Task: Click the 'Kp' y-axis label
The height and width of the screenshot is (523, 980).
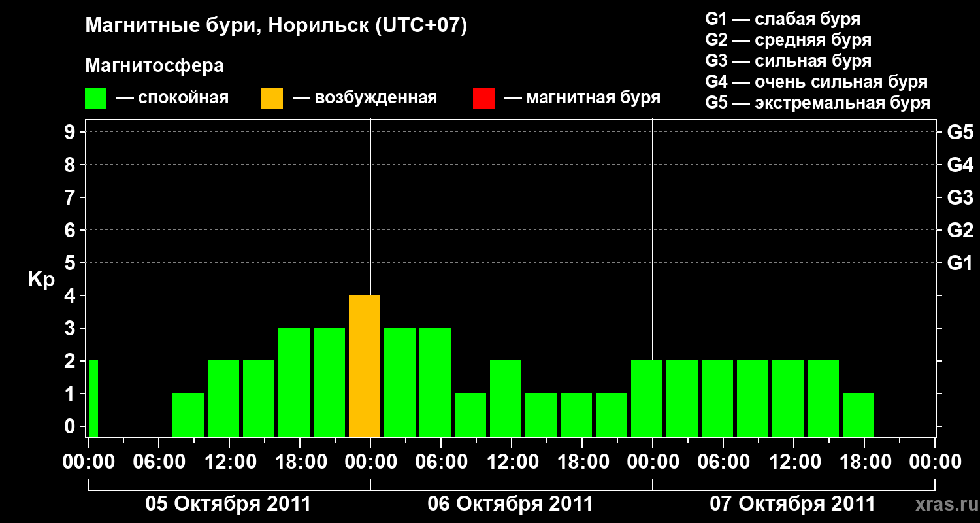Action: pos(41,280)
